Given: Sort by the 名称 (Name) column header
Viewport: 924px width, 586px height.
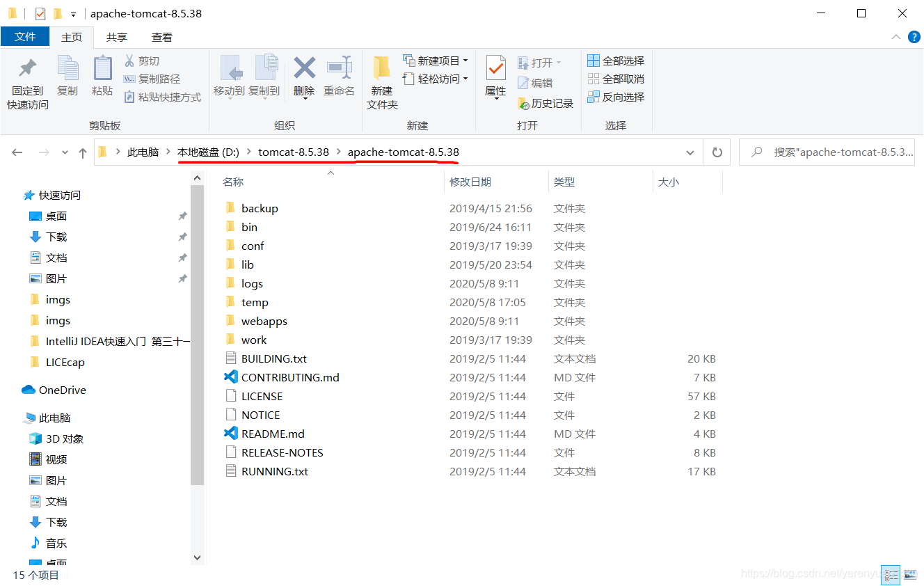Looking at the screenshot, I should [233, 182].
